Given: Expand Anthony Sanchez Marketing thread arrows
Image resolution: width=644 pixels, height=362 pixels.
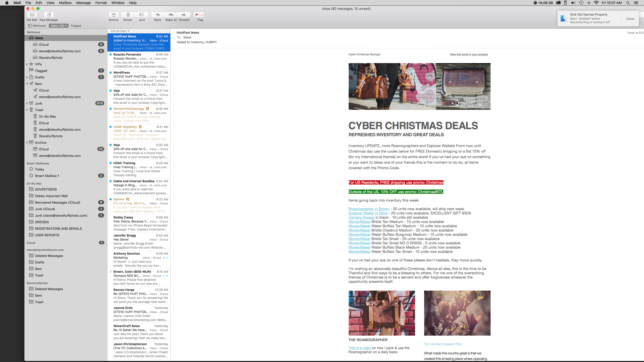Looking at the screenshot, I should (166, 258).
